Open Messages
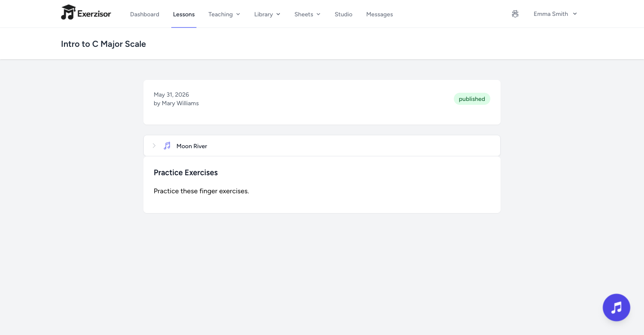The width and height of the screenshot is (644, 335). [380, 14]
